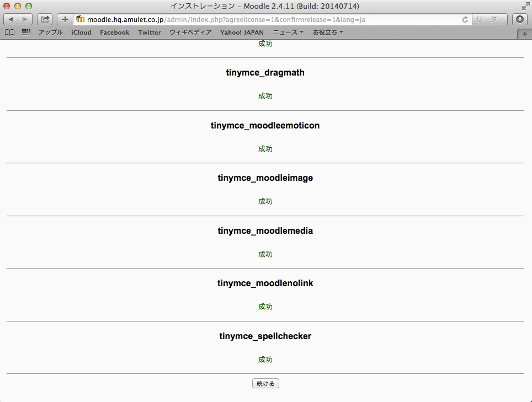Screen dimensions: 532x402
Task: Show Top Sites grid icon
Action: [x=26, y=33]
